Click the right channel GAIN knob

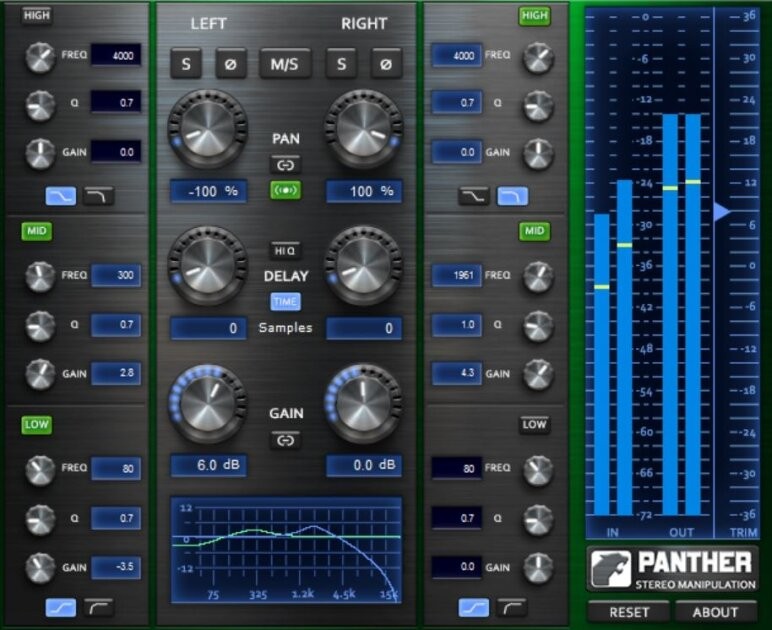(363, 404)
